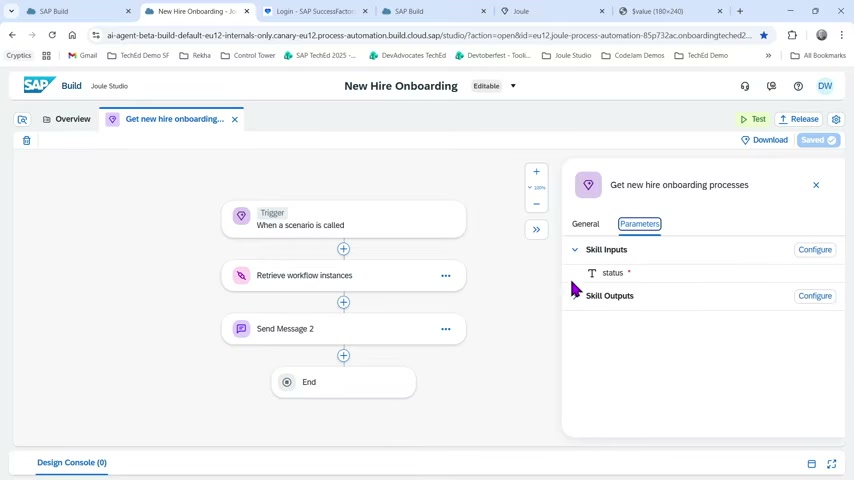854x480 pixels.
Task: Zoom in the canvas with plus icon
Action: [536, 172]
